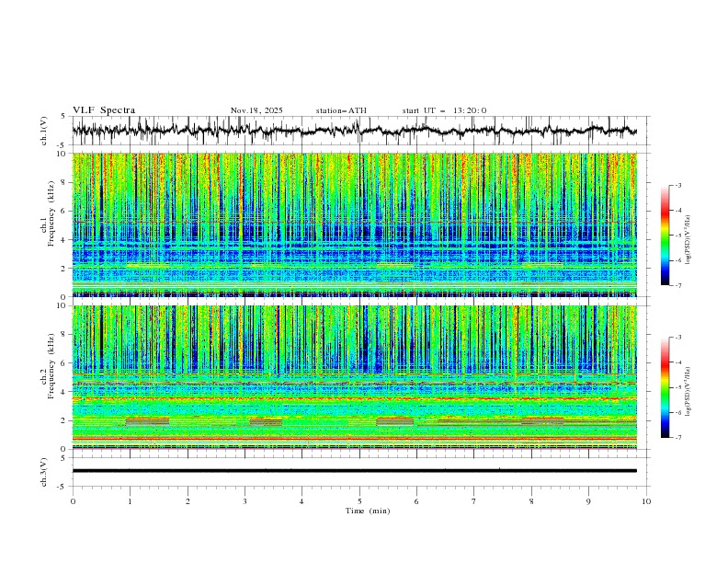
Task: Click the ch.3 flat voltage trace
Action: click(x=354, y=471)
